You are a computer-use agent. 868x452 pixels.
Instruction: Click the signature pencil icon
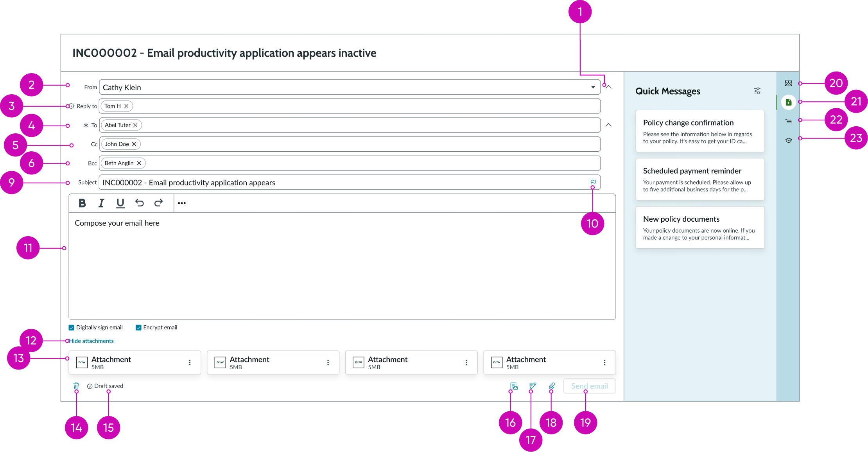point(532,386)
